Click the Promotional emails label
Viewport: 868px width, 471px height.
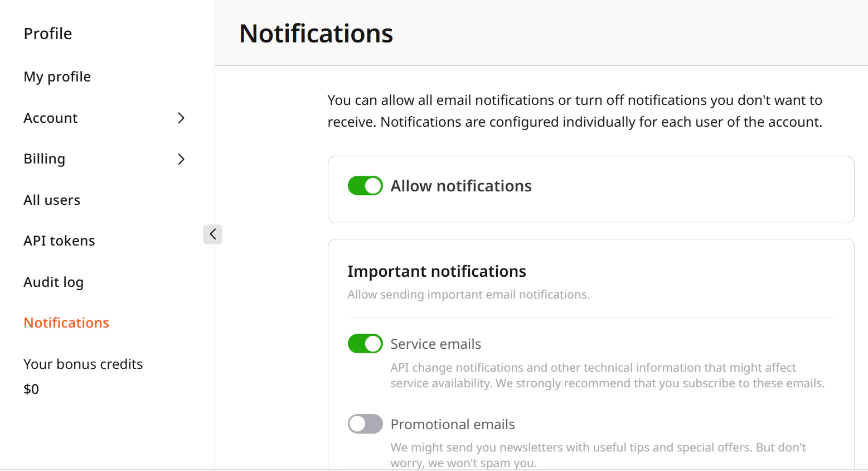click(452, 424)
